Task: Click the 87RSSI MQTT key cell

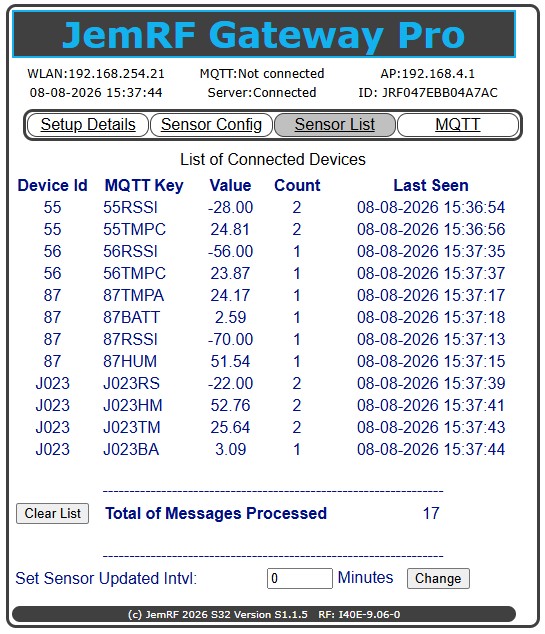Action: [130, 339]
